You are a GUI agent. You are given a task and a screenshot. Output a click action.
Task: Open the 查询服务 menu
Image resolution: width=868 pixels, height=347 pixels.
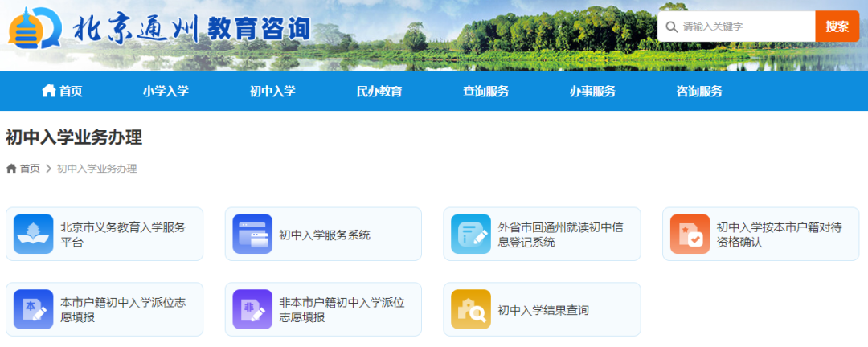(x=486, y=92)
